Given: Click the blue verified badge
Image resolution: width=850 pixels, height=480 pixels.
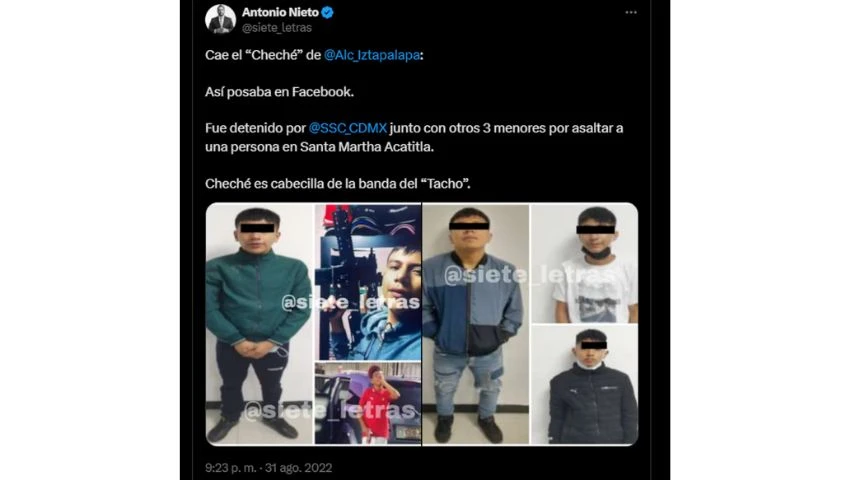Looking at the screenshot, I should (x=327, y=12).
